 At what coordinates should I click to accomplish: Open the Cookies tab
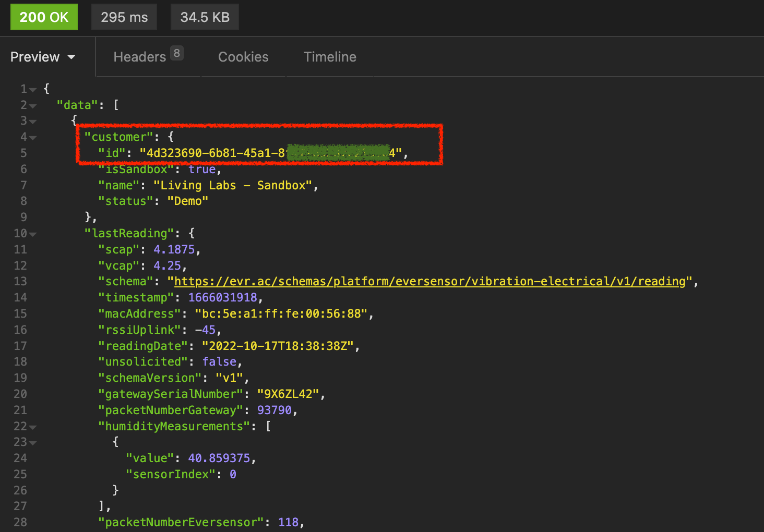pyautogui.click(x=243, y=57)
